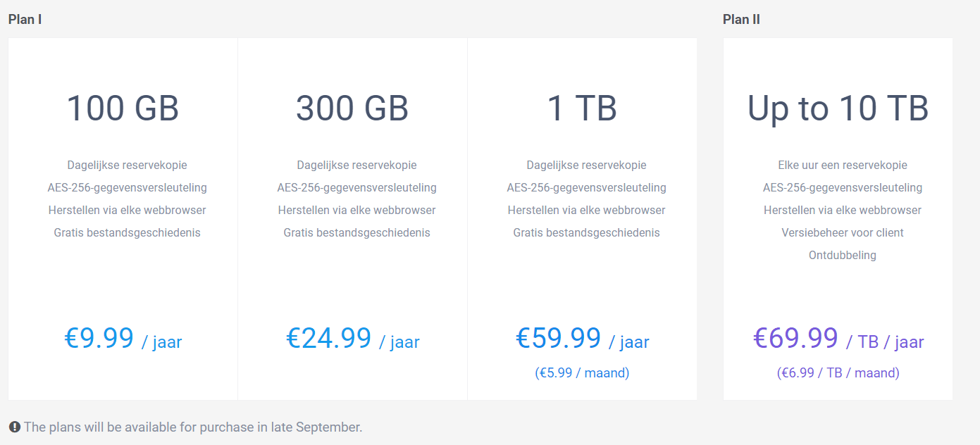980x445 pixels.
Task: Click the €24.99 per year price
Action: tap(352, 339)
